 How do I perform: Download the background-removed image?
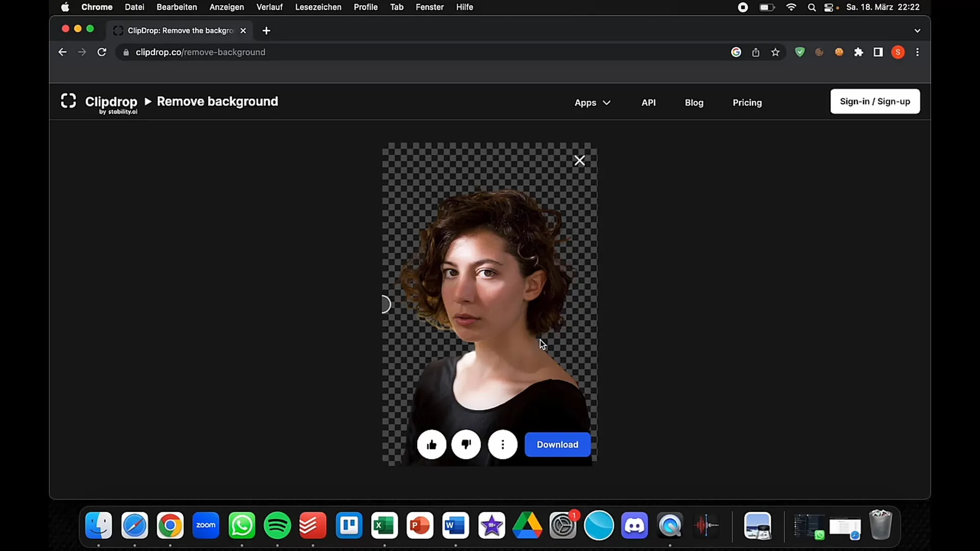click(557, 444)
